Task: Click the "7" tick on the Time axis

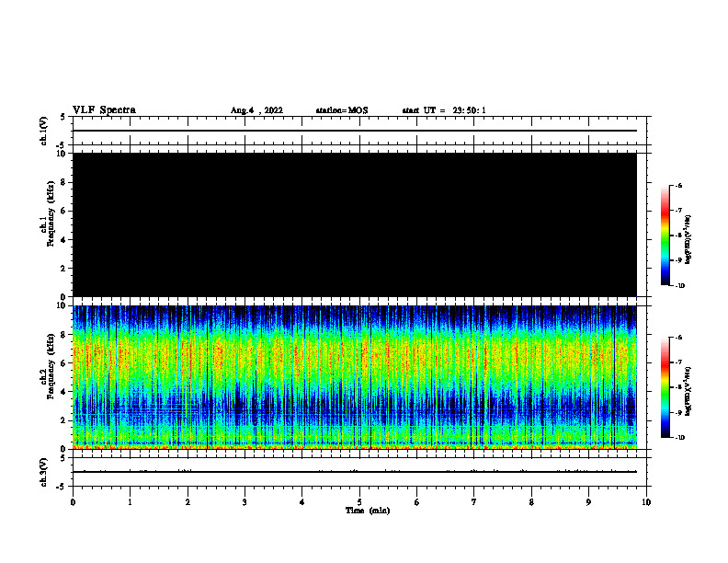Action: (474, 502)
